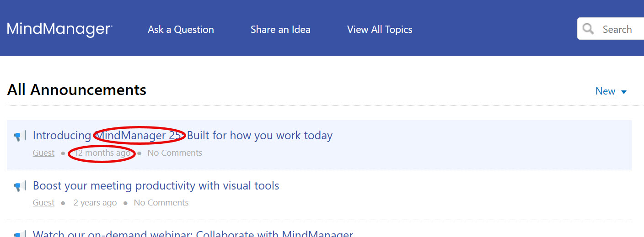644x237 pixels.
Task: Open Guest profile under Boost your meeting post
Action: pos(43,203)
